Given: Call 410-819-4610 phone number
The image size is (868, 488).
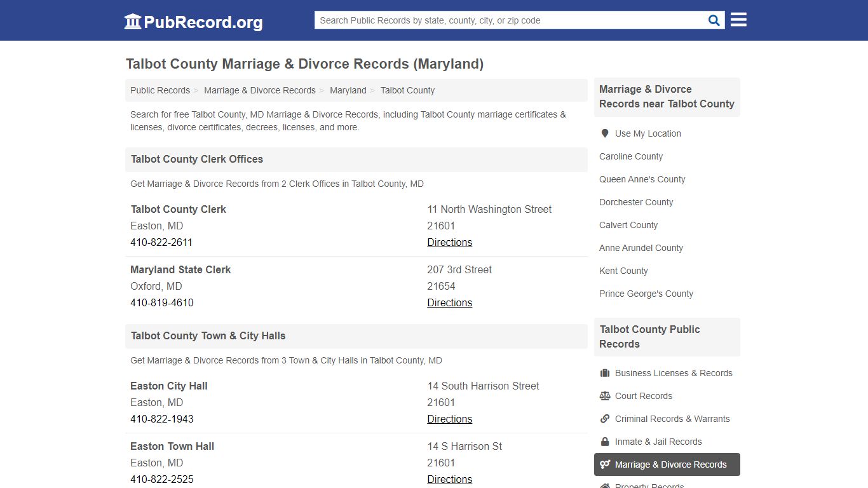Looking at the screenshot, I should point(162,302).
